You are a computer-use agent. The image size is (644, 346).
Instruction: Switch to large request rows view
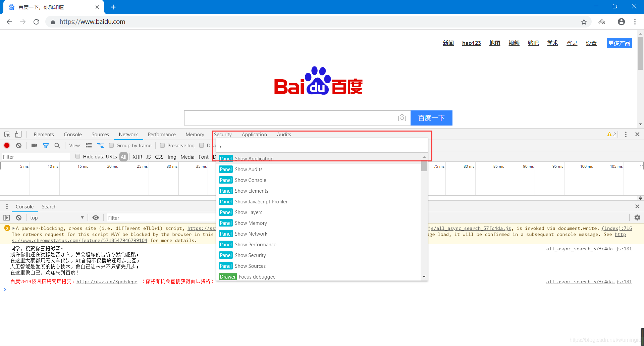[89, 145]
